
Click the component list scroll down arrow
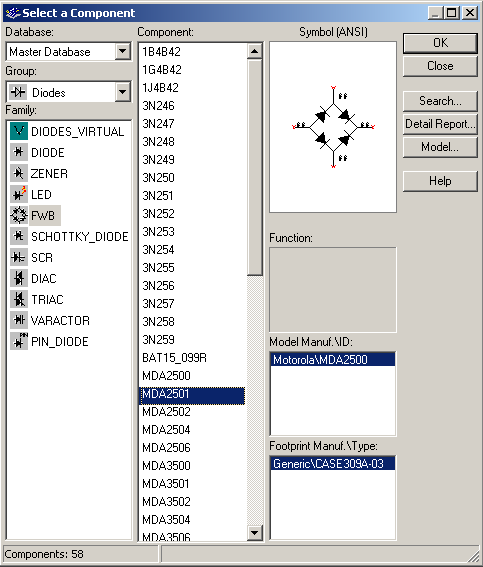tap(255, 533)
